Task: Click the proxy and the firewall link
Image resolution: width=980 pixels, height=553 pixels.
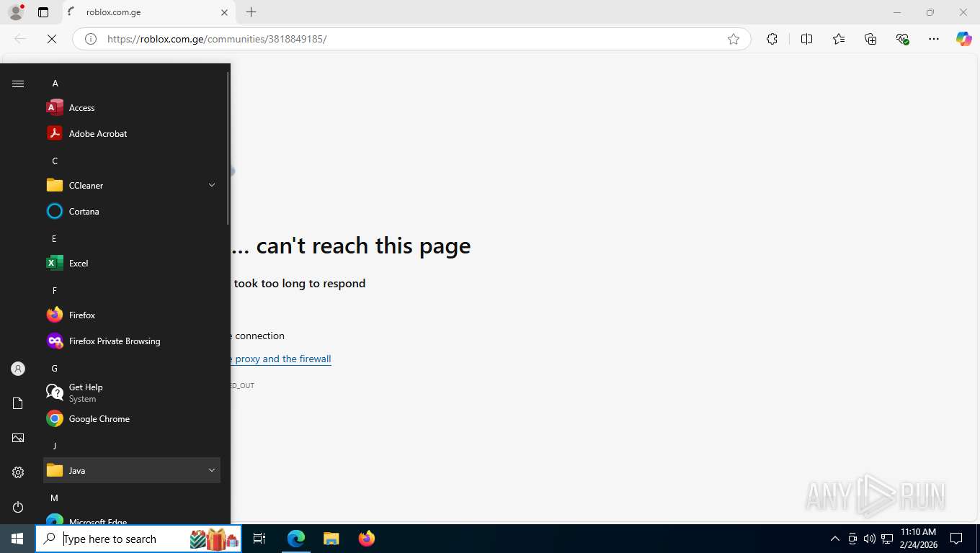Action: tap(282, 359)
